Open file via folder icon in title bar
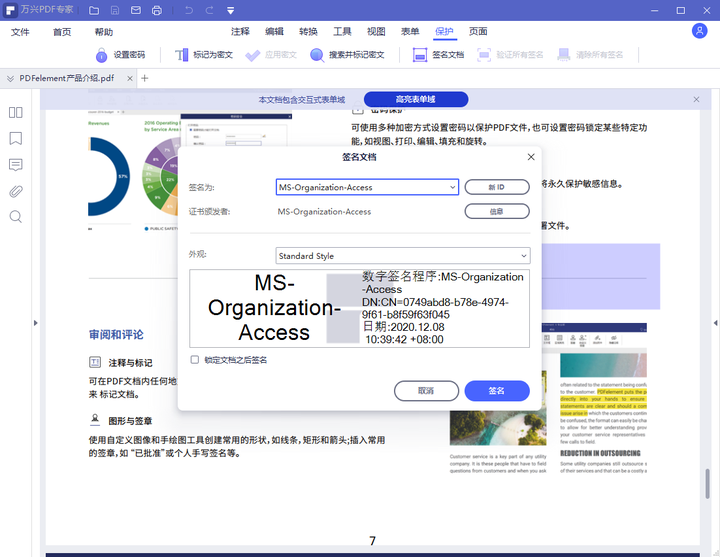This screenshot has height=557, width=720. click(94, 10)
